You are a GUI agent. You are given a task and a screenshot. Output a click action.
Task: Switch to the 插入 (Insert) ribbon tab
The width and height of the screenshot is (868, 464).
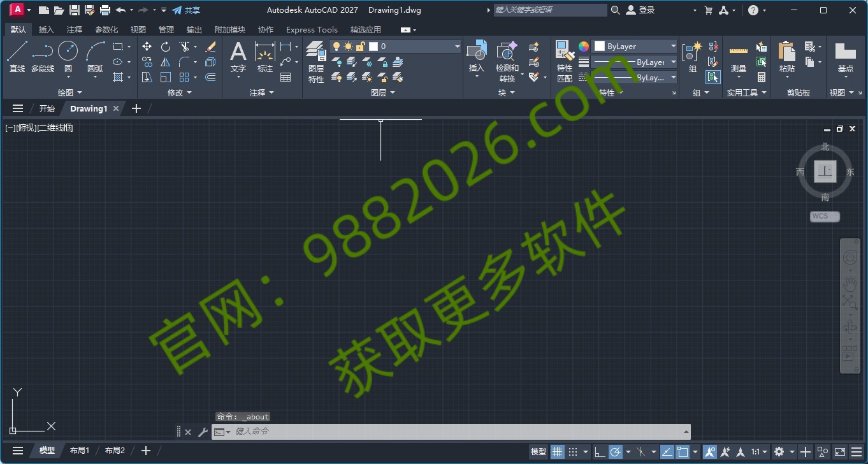pos(45,29)
